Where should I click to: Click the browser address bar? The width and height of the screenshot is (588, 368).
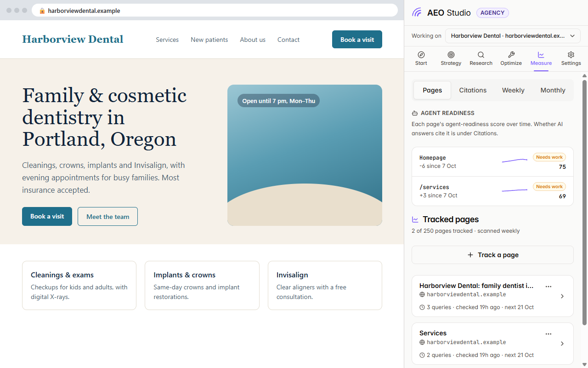click(x=215, y=11)
